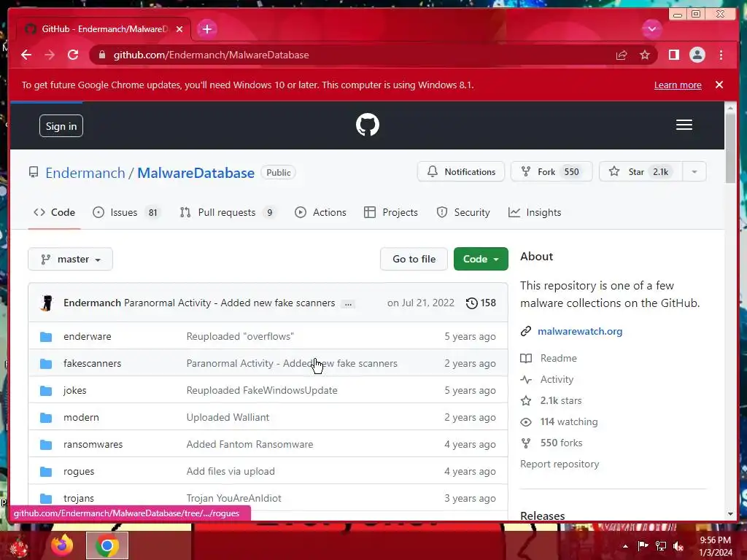Open the Projects tab
This screenshot has height=560, width=747.
click(391, 212)
